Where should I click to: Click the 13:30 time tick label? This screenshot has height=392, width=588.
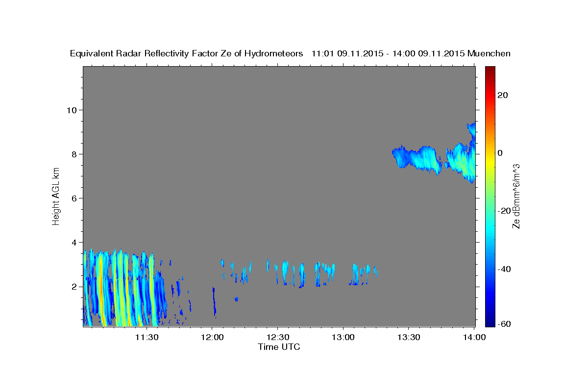tap(408, 337)
